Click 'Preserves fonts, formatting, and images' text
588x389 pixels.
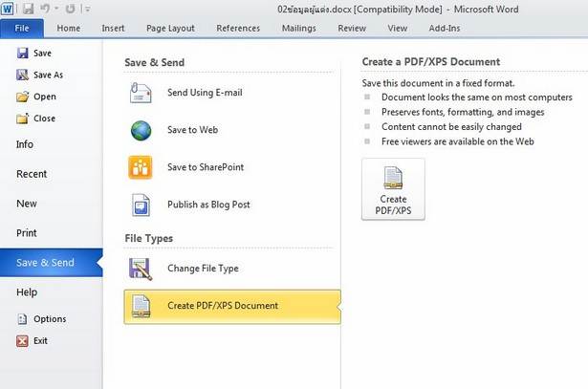(463, 112)
